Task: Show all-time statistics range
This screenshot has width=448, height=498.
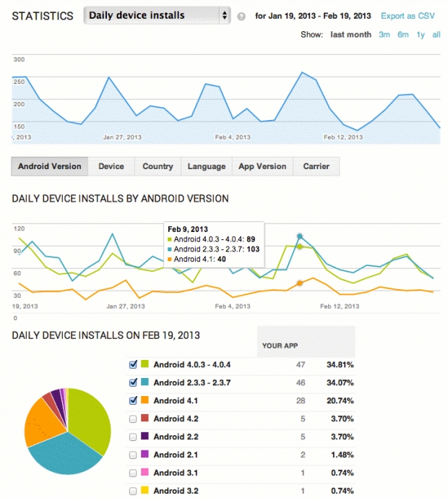Action: [x=436, y=34]
